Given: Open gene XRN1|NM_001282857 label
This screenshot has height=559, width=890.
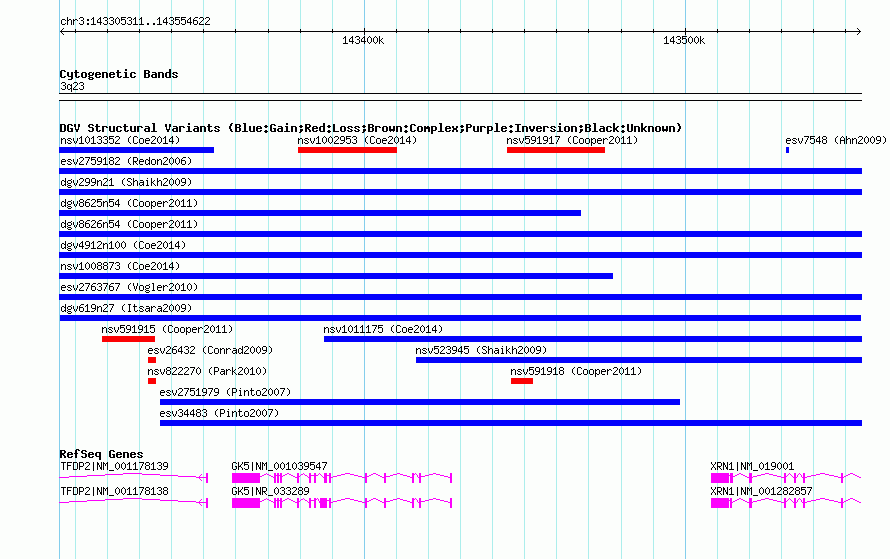Looking at the screenshot, I should coord(761,491).
